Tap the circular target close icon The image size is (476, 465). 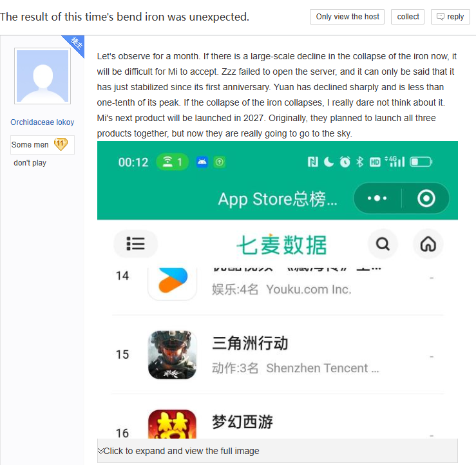point(426,198)
